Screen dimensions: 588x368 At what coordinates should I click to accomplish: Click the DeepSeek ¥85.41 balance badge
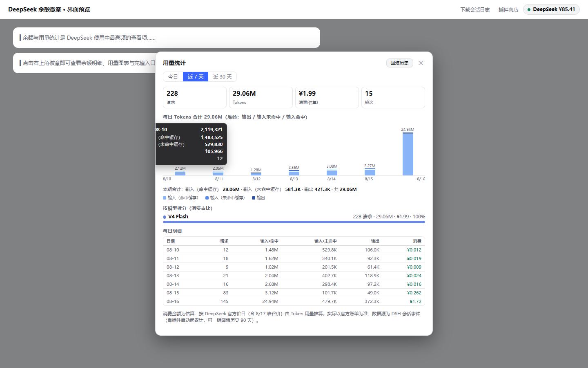coord(551,9)
